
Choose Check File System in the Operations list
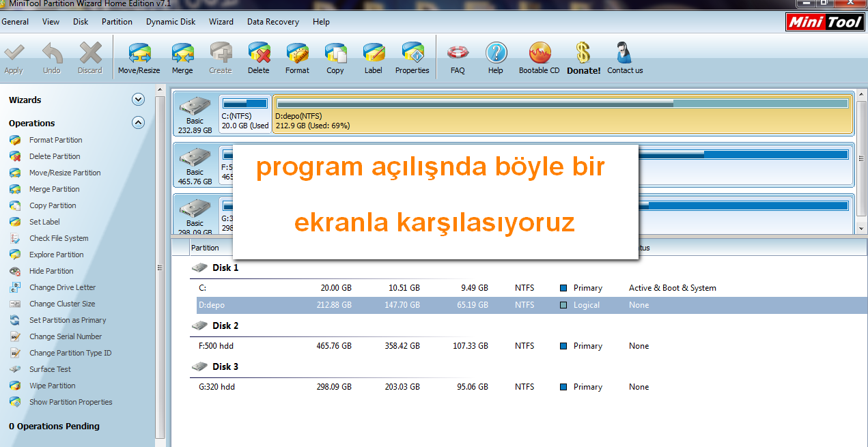pos(59,238)
